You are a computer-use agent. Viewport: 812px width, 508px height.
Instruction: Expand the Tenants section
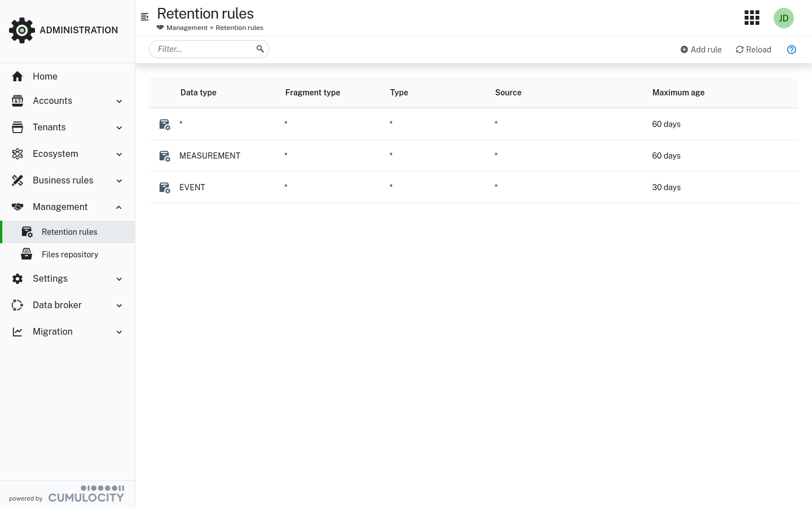(x=67, y=128)
